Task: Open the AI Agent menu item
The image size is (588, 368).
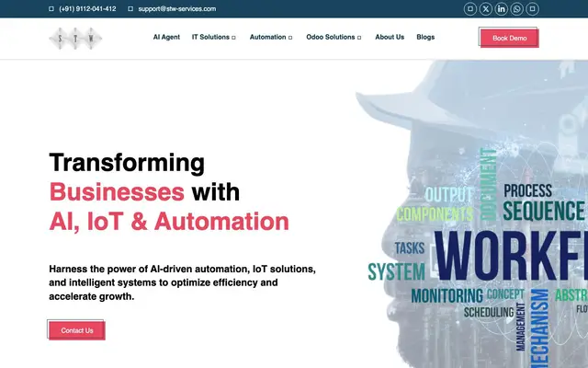Action: pos(166,37)
